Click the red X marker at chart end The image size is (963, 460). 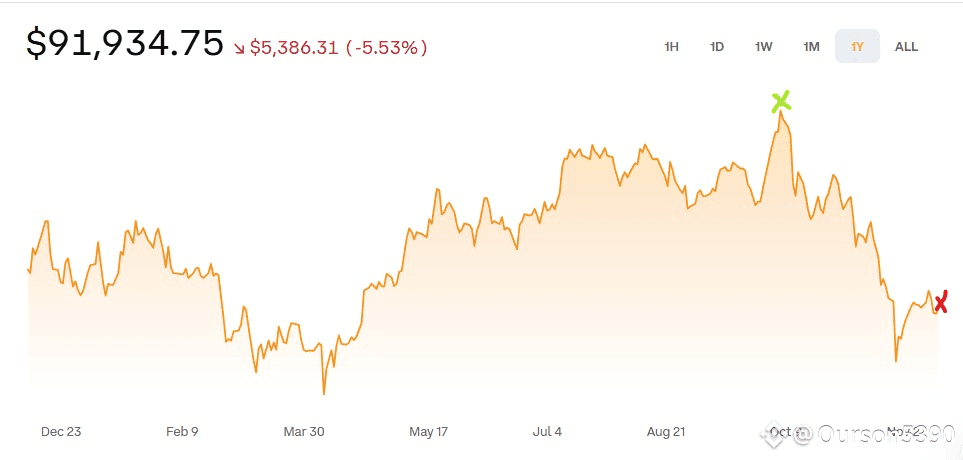[939, 301]
